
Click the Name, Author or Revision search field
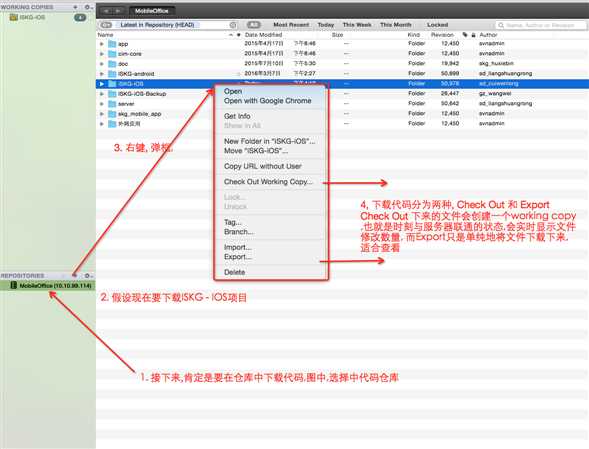pos(541,25)
